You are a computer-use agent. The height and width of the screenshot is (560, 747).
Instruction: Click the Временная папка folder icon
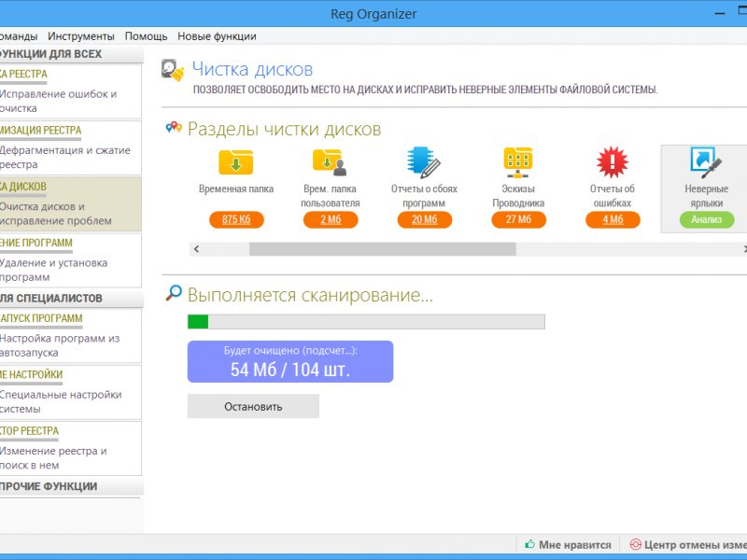(x=236, y=161)
